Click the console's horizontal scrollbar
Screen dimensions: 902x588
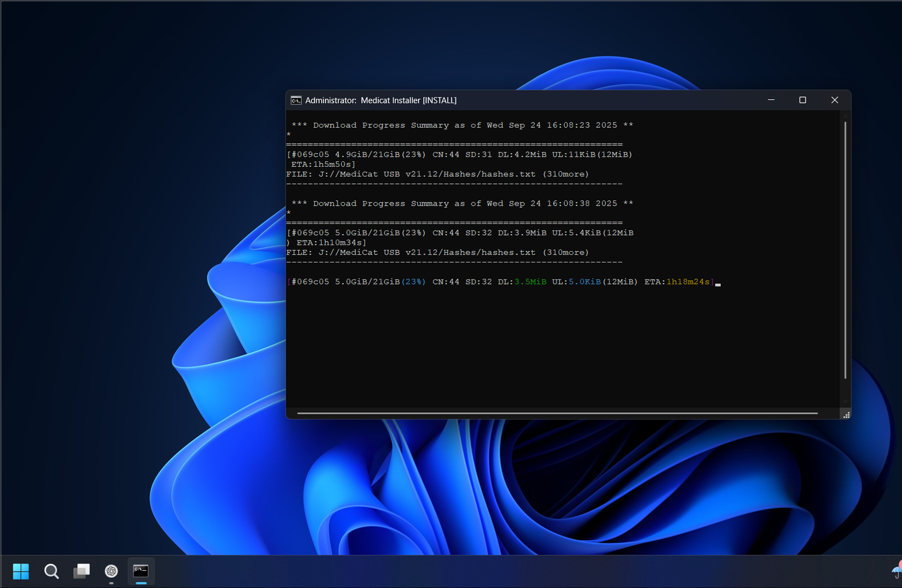point(556,413)
